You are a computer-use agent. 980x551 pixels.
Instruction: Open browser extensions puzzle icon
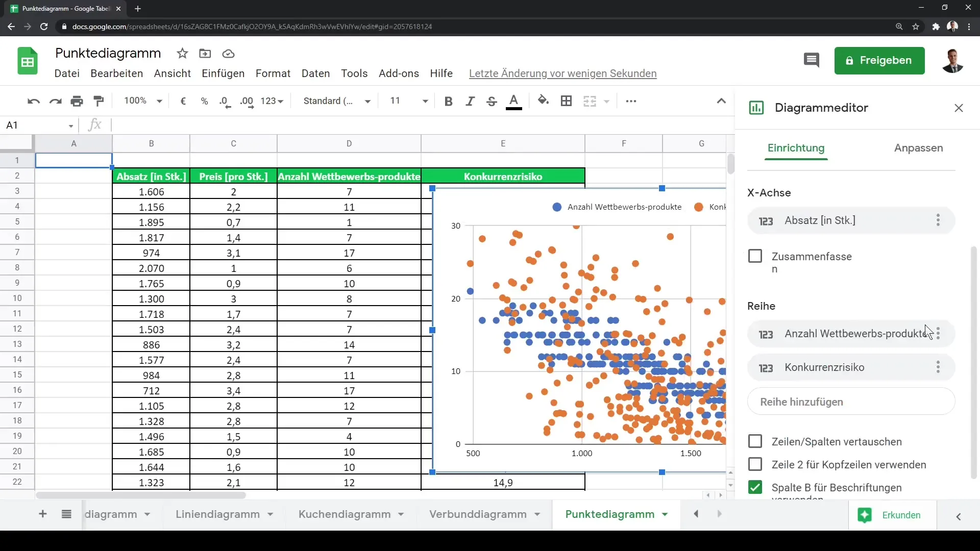(x=936, y=27)
